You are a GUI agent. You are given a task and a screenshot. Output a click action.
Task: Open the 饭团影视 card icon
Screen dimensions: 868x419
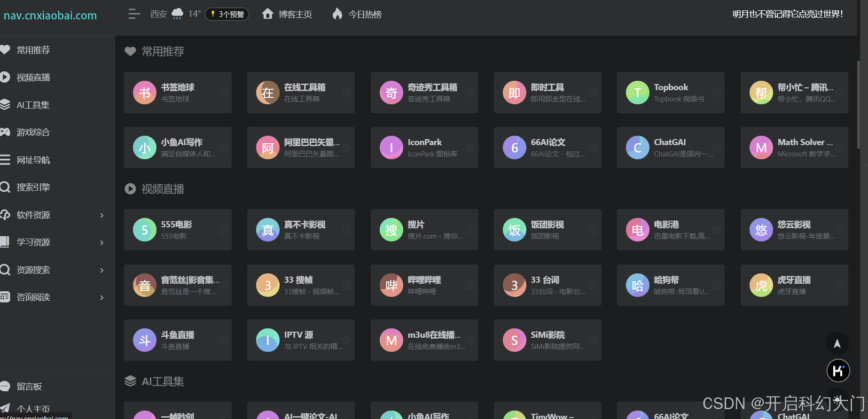pyautogui.click(x=515, y=230)
